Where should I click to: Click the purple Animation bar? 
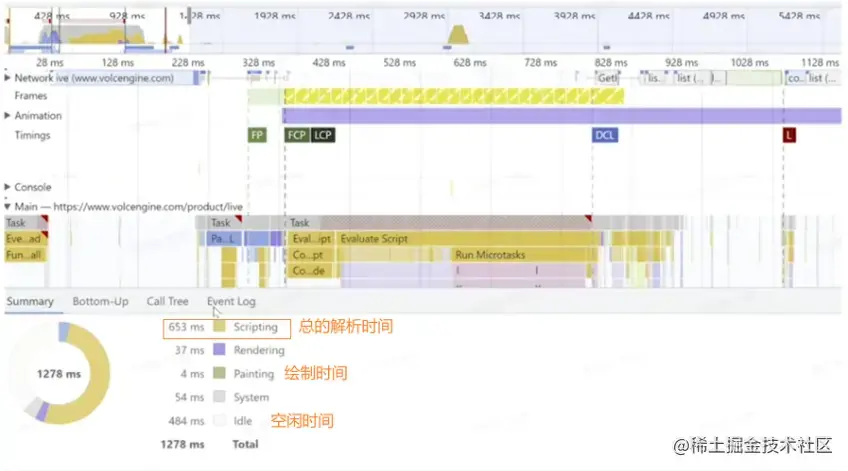coord(562,116)
